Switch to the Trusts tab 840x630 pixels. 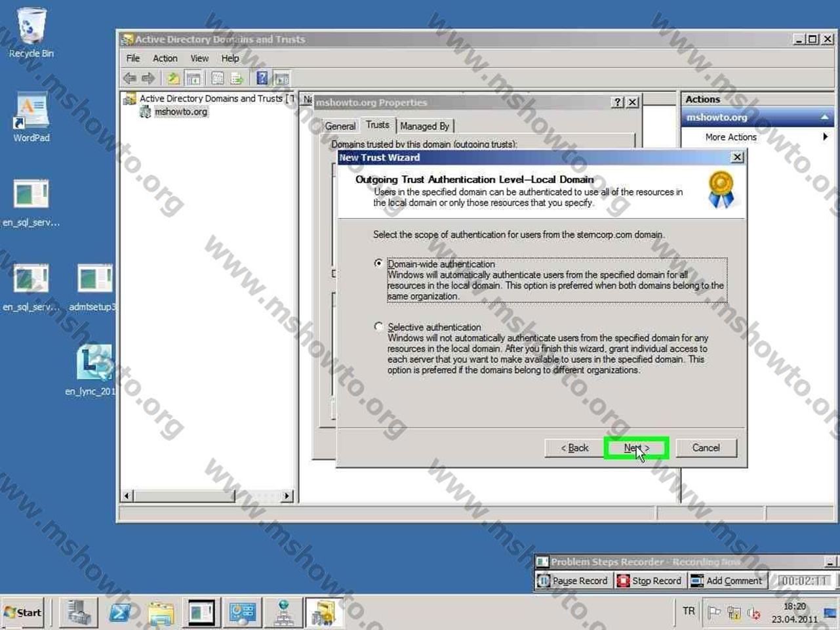[x=378, y=125]
